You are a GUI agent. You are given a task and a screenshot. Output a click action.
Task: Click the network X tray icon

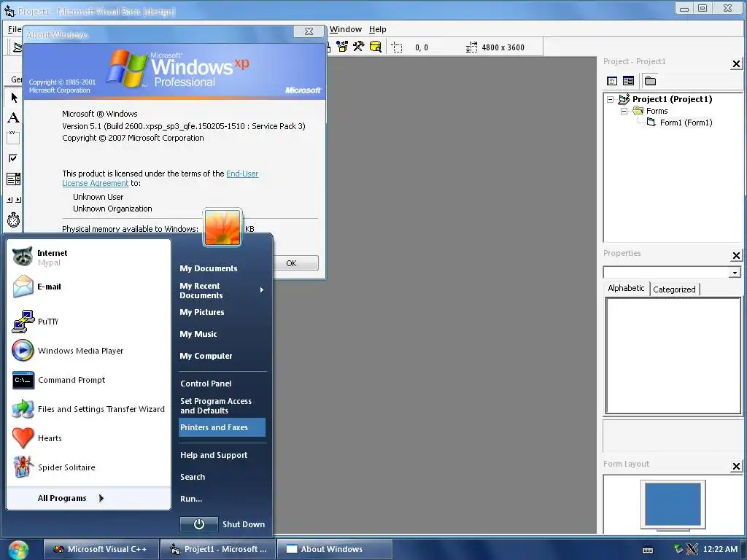point(692,550)
